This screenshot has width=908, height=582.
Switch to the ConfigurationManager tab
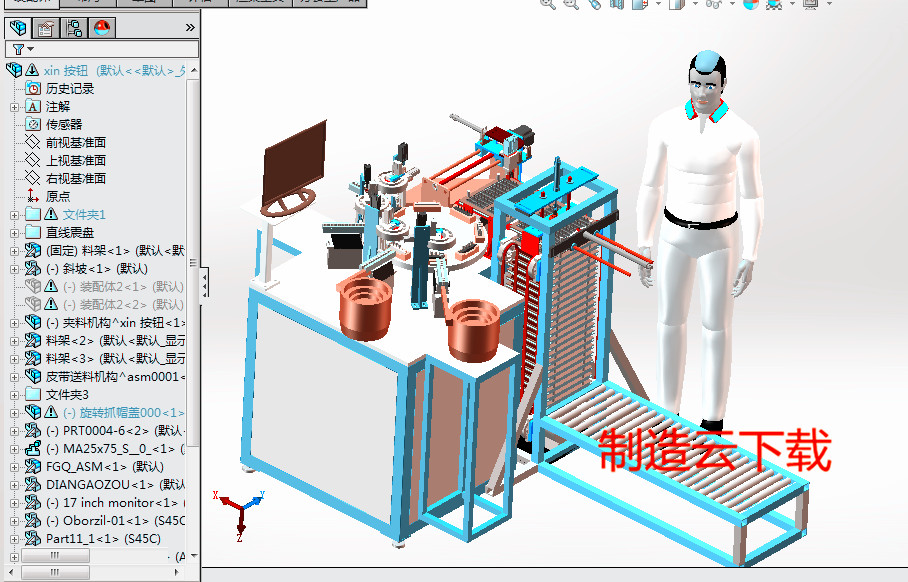coord(76,28)
